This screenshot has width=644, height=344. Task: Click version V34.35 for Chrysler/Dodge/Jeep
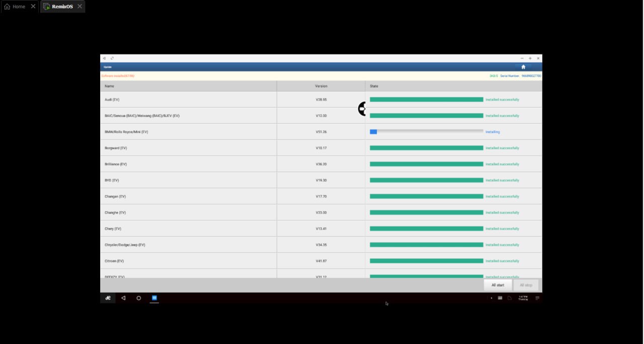coord(321,245)
